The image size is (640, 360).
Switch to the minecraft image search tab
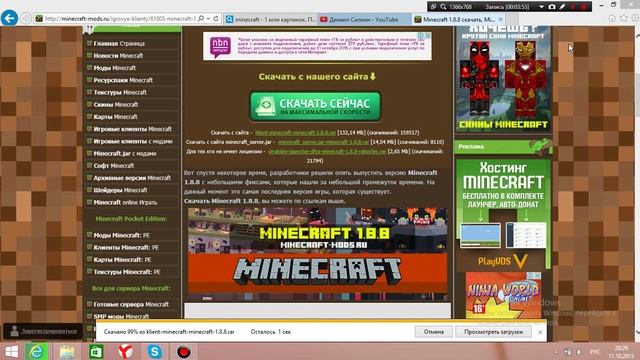[x=271, y=19]
